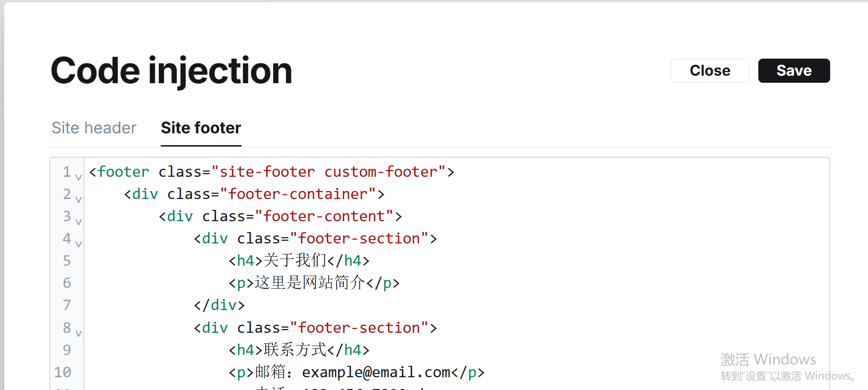Click the 联系方式 heading text
This screenshot has width=868, height=390.
pos(295,350)
